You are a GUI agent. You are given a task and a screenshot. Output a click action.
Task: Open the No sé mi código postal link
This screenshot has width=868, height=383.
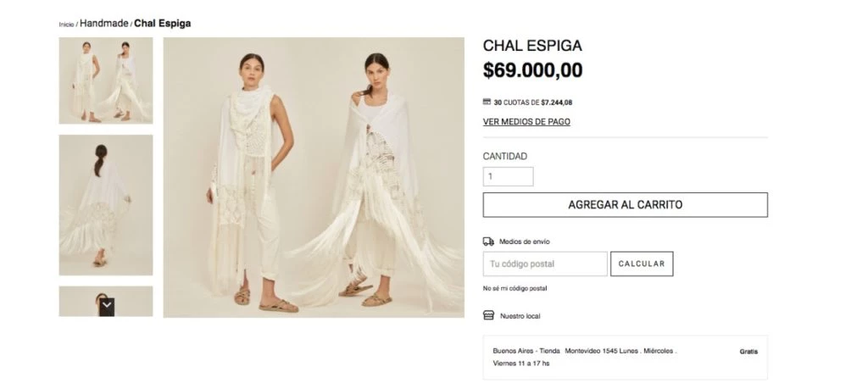(x=515, y=288)
